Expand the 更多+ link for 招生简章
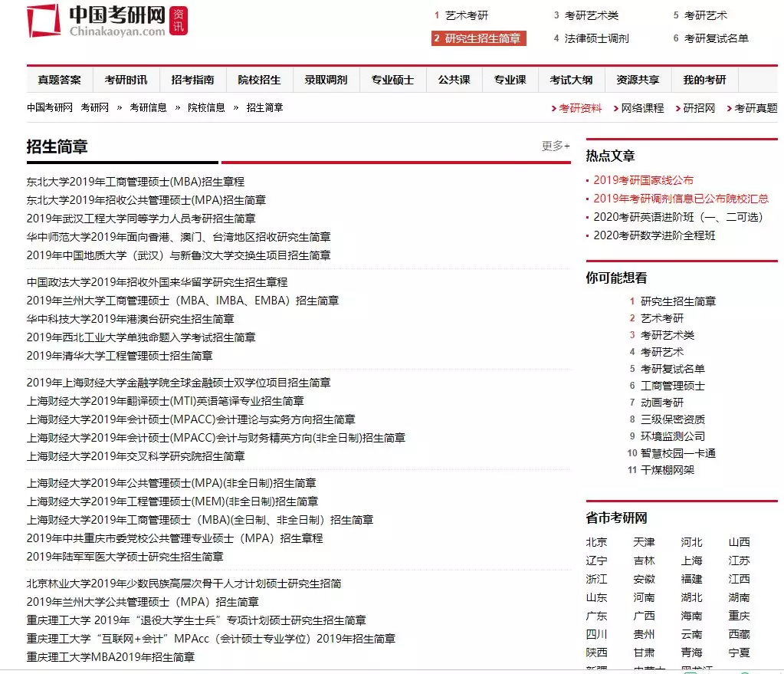 click(x=556, y=146)
